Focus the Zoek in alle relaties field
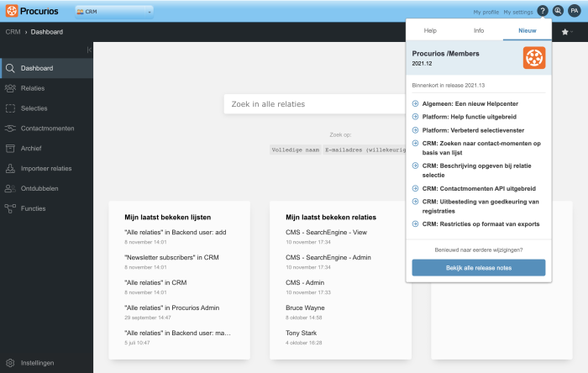Viewport: 588px width, 373px height. (315, 104)
